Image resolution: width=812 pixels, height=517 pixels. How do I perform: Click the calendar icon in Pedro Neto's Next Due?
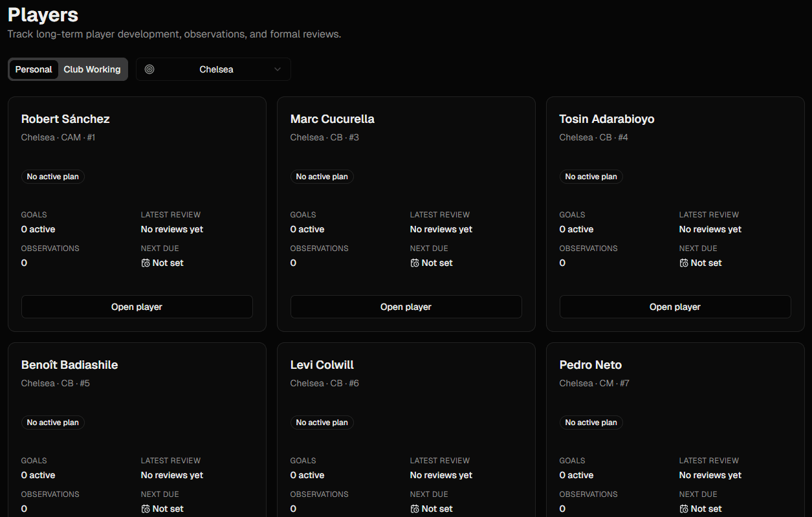[684, 509]
